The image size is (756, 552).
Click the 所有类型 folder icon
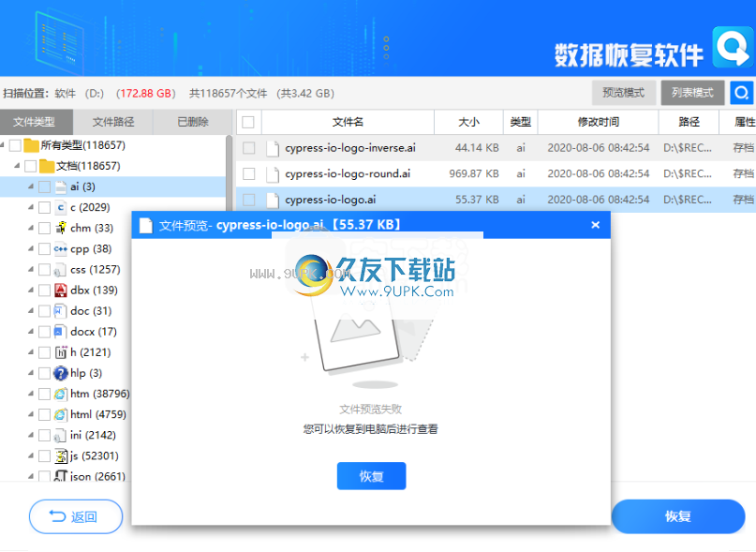[31, 145]
